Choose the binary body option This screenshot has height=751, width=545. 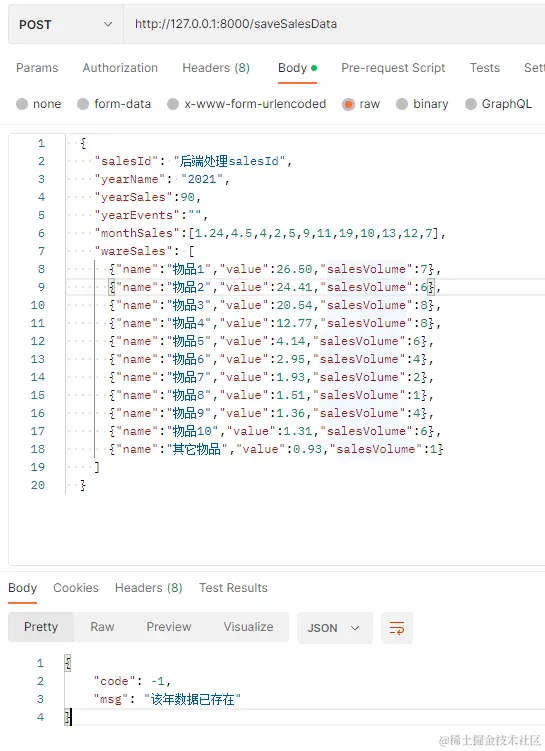422,104
